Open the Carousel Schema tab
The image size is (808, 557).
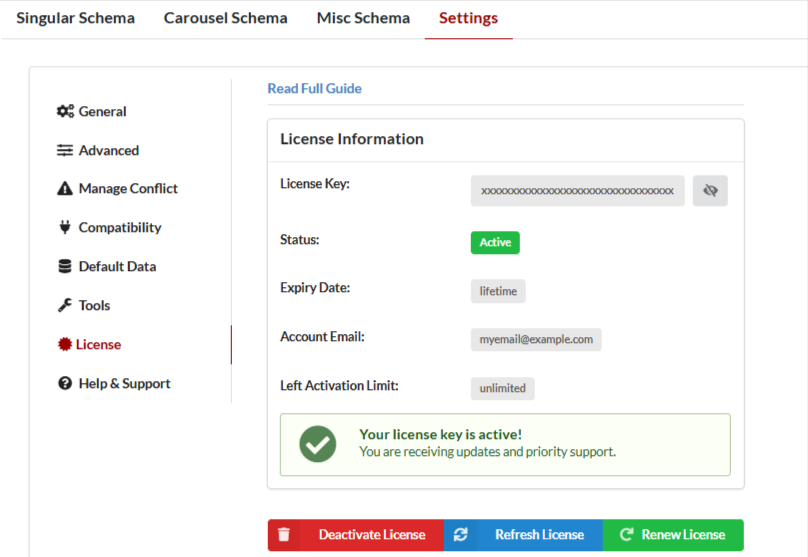(225, 18)
